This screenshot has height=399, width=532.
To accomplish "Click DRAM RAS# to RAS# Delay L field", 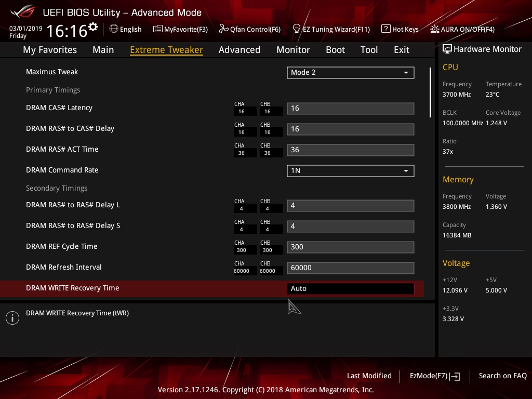I will [x=351, y=206].
